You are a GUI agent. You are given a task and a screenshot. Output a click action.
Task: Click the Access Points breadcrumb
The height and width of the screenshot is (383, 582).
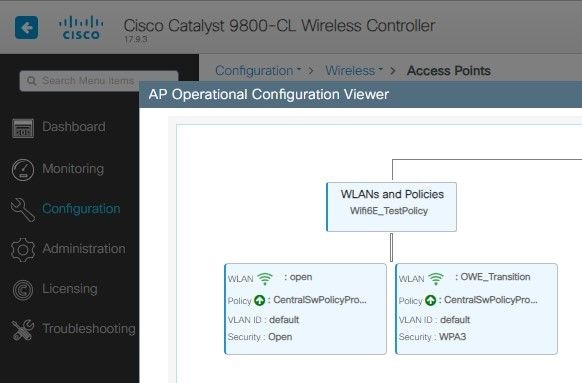(x=449, y=71)
